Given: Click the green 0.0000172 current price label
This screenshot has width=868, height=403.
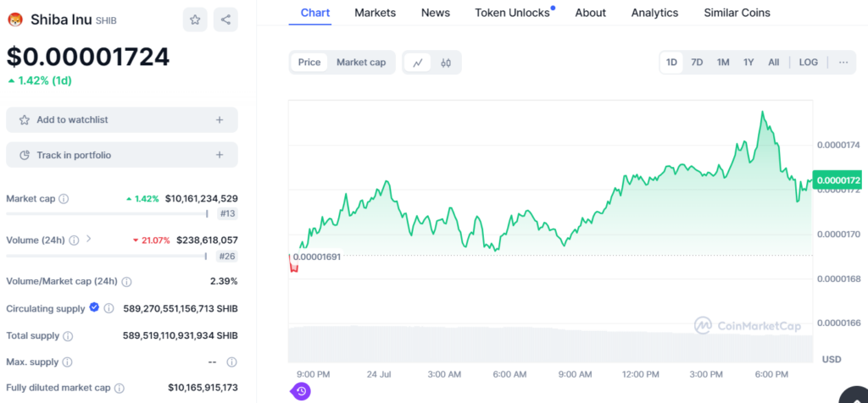Looking at the screenshot, I should click(x=837, y=180).
